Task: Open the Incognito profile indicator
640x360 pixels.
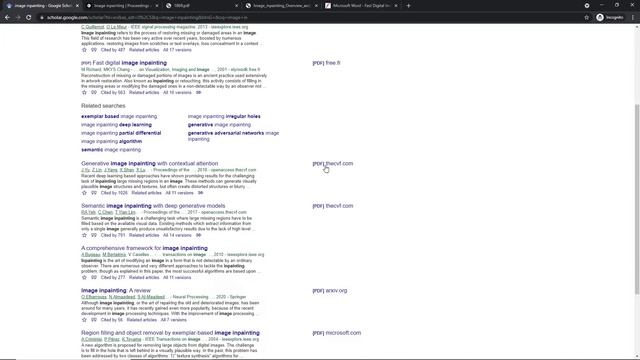Action: [610, 18]
